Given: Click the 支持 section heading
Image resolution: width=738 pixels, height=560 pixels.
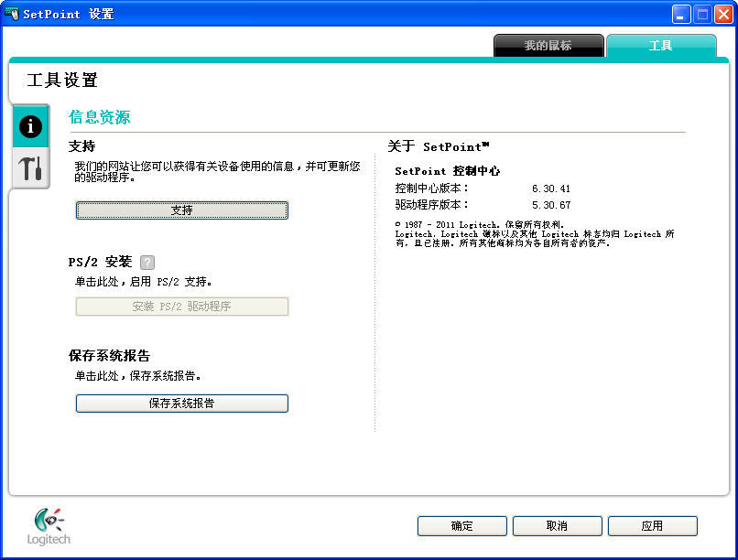Looking at the screenshot, I should pos(81,146).
